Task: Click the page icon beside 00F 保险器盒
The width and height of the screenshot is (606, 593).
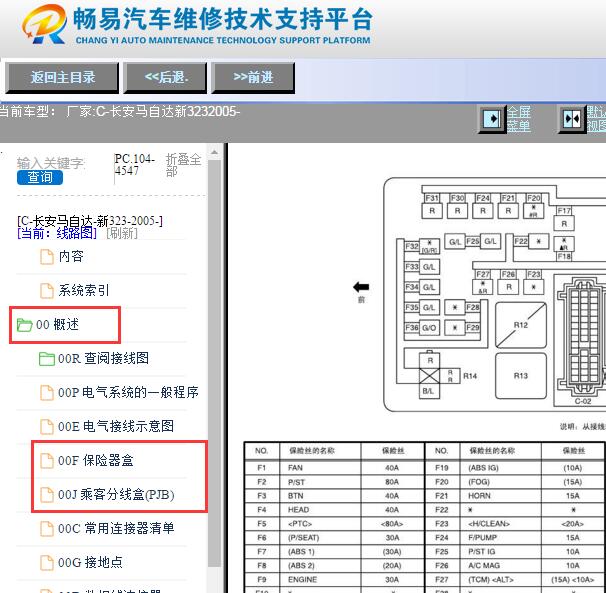Action: pyautogui.click(x=47, y=461)
